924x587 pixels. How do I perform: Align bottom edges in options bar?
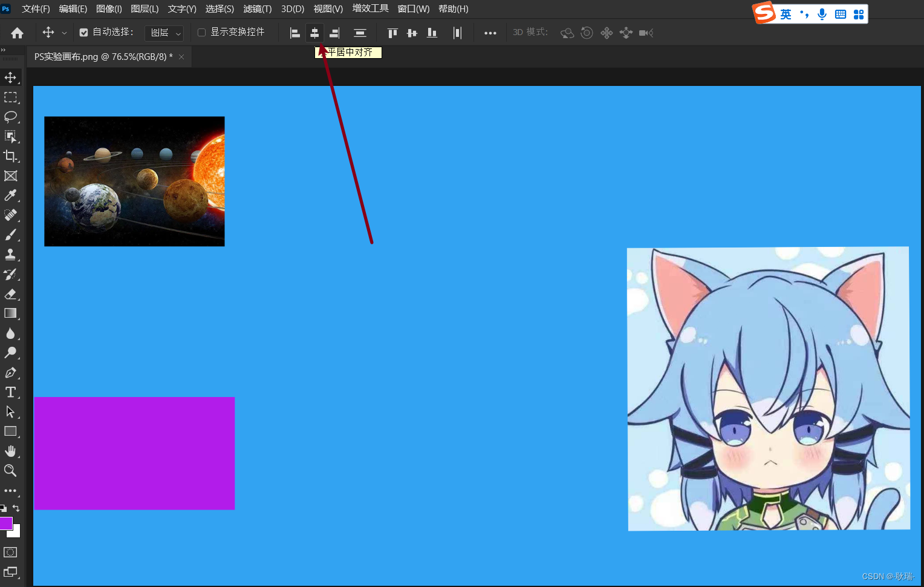(432, 33)
